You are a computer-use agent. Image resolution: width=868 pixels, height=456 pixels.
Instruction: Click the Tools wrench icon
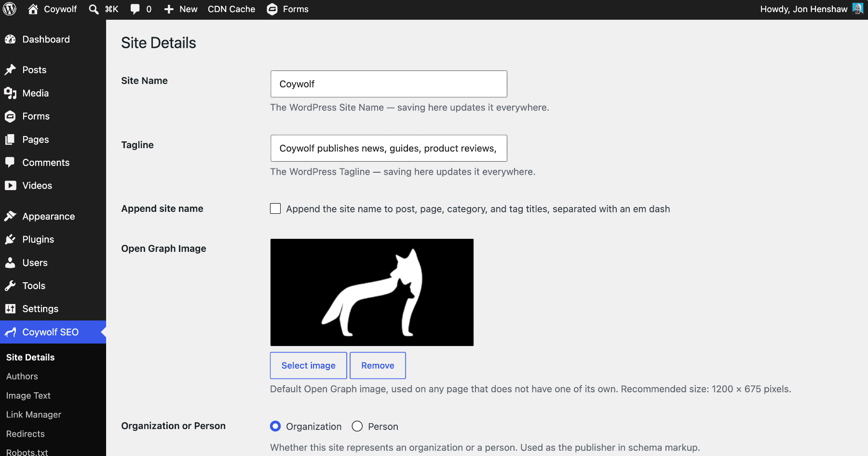pyautogui.click(x=10, y=286)
